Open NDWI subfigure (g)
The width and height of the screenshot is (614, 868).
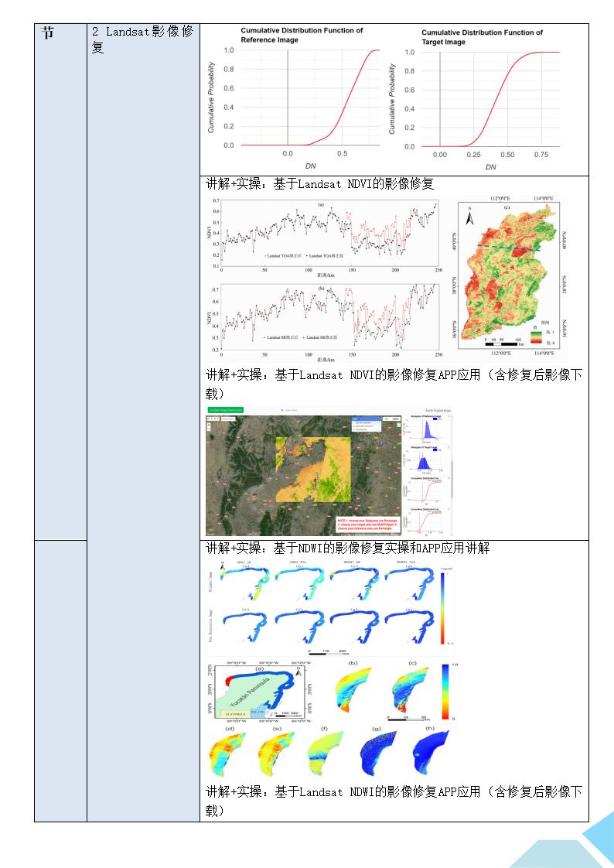[378, 753]
